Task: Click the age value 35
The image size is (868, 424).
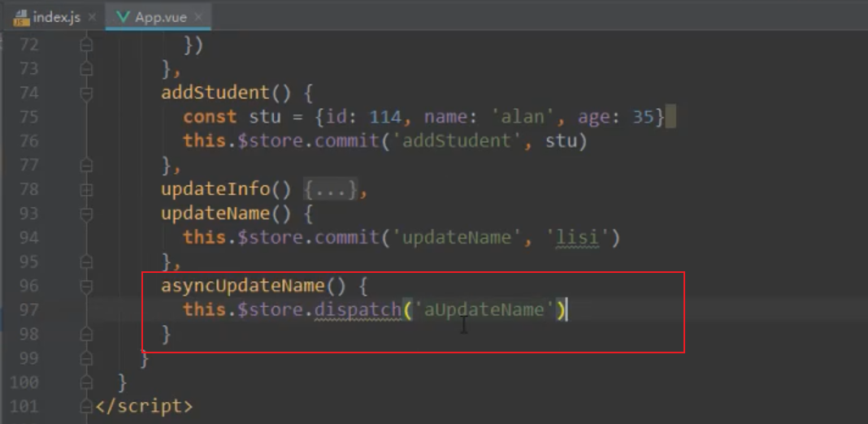Action: click(643, 117)
